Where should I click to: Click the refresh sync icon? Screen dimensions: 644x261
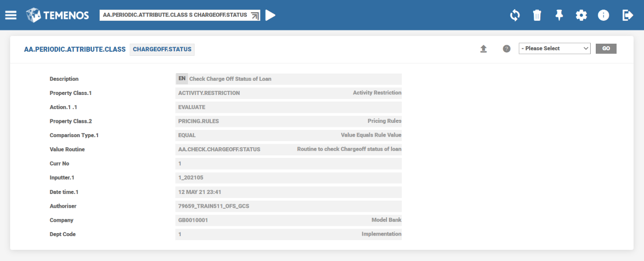515,15
